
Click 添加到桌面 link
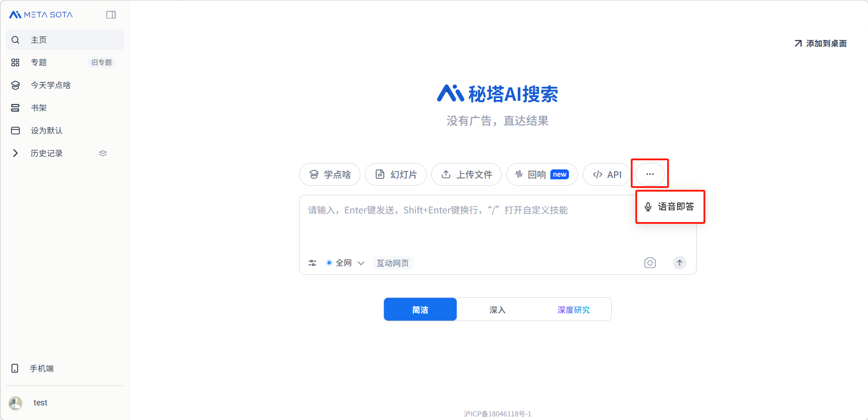tap(821, 44)
